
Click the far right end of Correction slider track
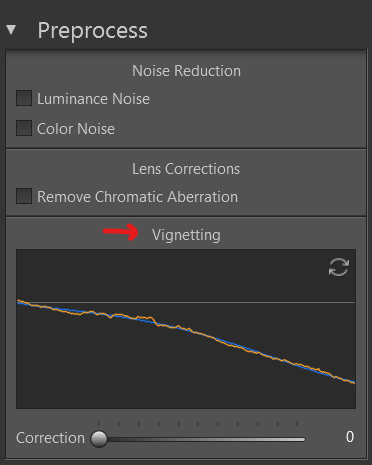[x=303, y=439]
